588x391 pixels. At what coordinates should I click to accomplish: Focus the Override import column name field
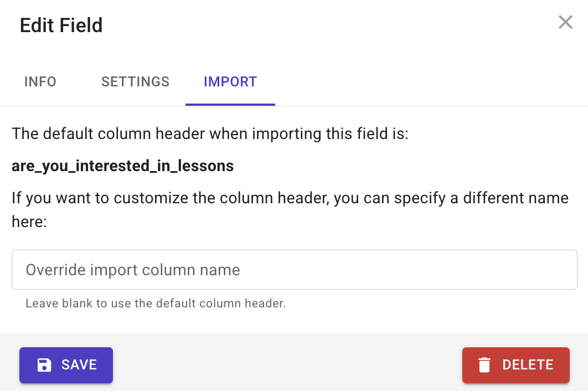pos(295,269)
